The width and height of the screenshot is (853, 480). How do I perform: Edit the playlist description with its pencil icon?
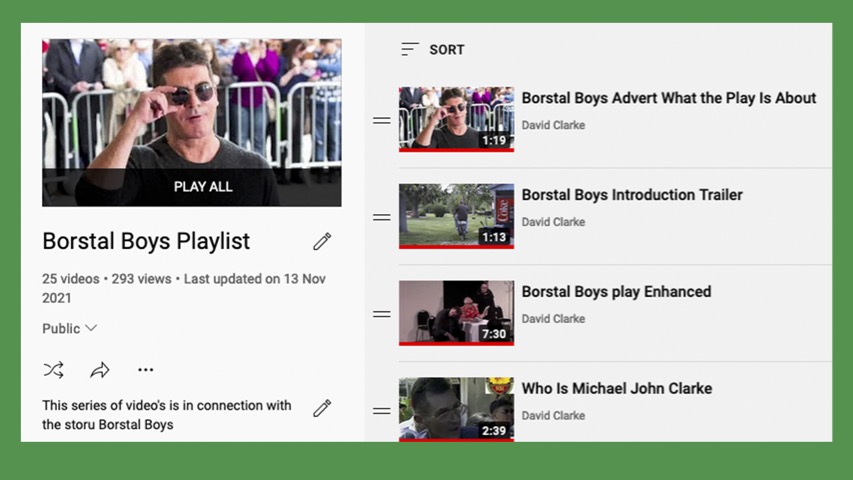coord(322,408)
